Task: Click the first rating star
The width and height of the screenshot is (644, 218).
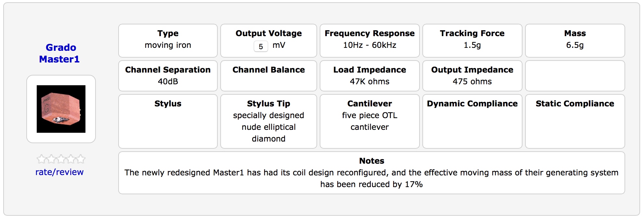Action: point(41,159)
